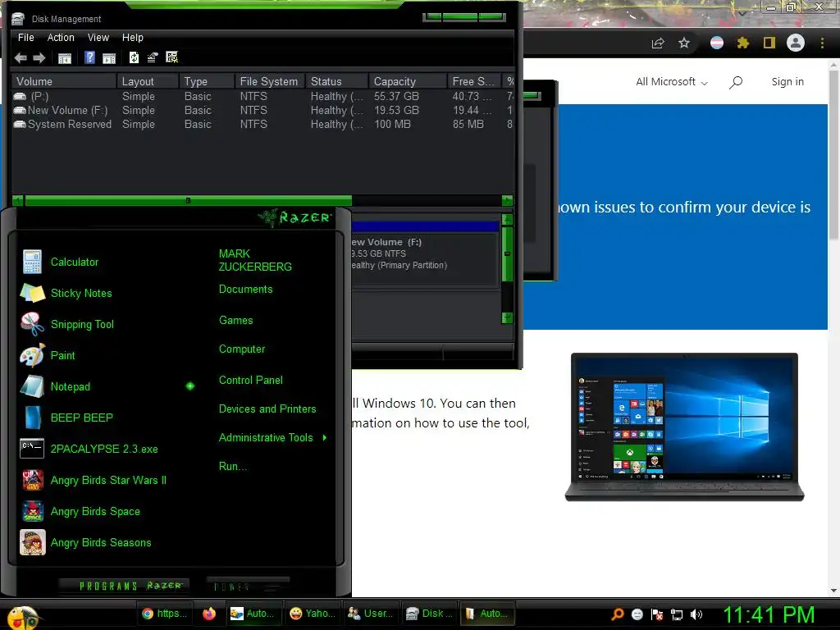Open Firefox taskbar icon

(x=209, y=614)
